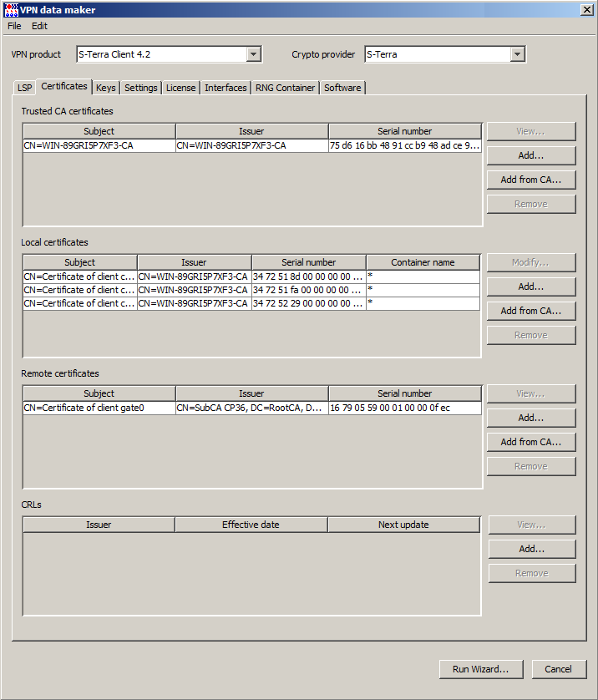Click Add from CA... for Trusted CA certificates

click(x=531, y=180)
